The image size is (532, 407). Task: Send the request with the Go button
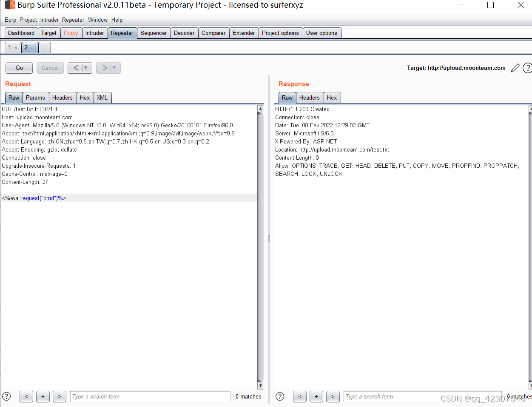[x=19, y=68]
